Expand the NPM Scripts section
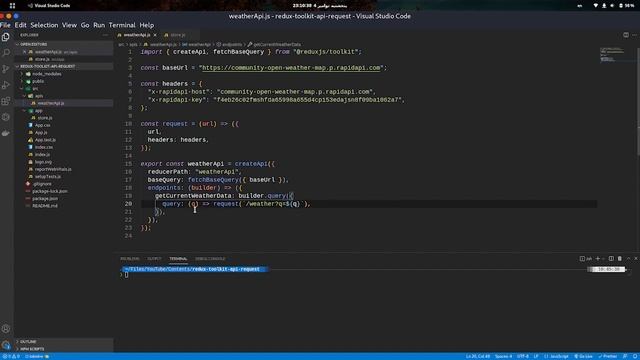Screen dimensions: 640x360 tap(64, 349)
